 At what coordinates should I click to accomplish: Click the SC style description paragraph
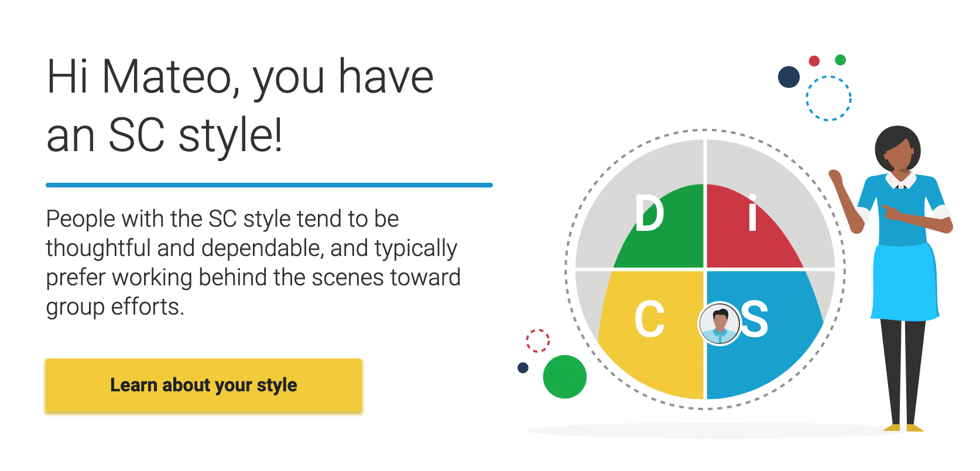point(253,262)
